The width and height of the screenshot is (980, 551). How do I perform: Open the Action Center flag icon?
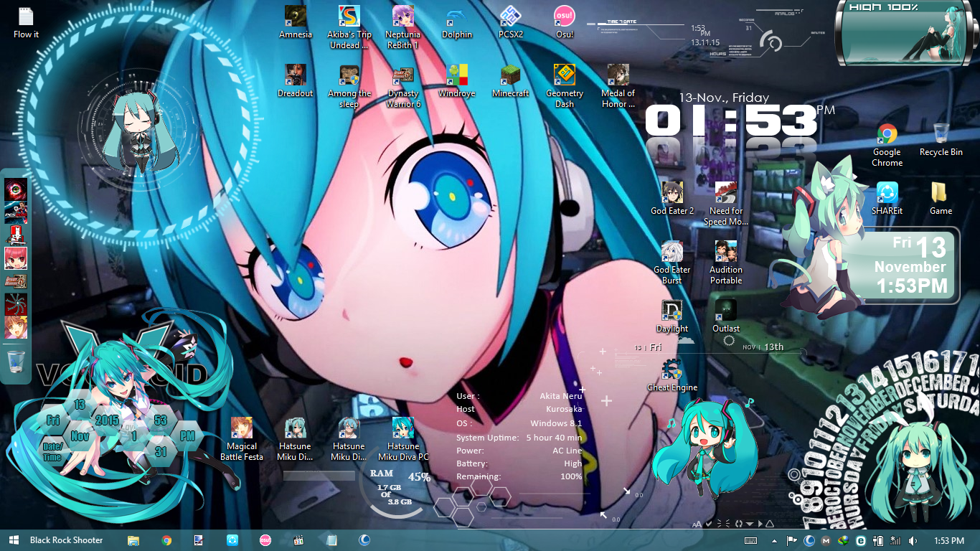tap(793, 540)
